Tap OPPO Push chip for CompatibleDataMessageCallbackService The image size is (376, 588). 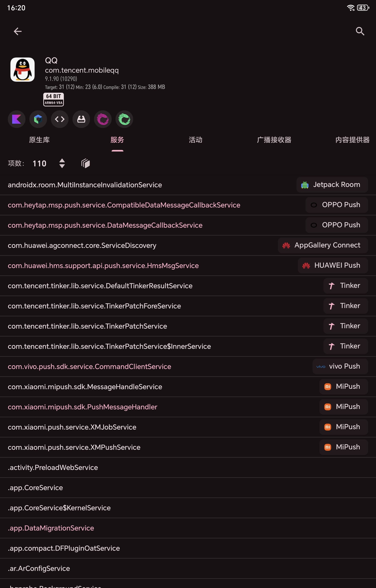(x=337, y=205)
